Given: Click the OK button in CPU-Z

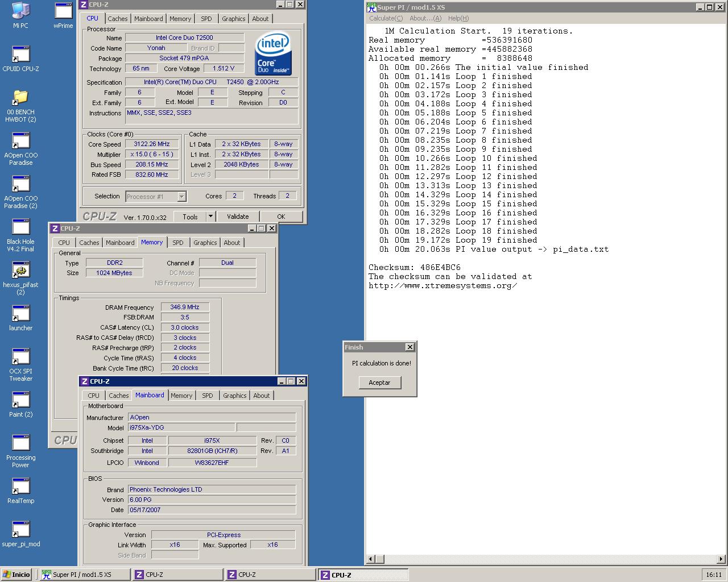Looking at the screenshot, I should pos(281,217).
